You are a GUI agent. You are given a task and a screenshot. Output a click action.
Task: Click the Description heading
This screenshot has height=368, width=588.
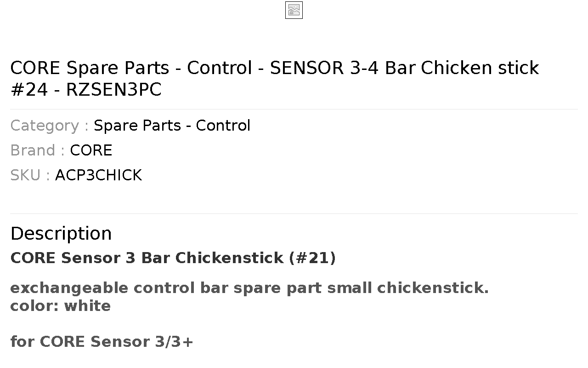[61, 233]
